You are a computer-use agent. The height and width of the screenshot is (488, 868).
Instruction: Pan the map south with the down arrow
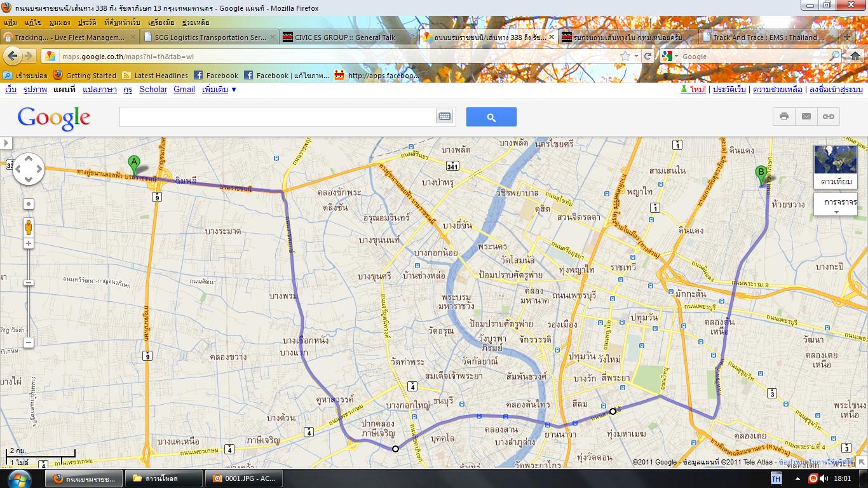(29, 180)
